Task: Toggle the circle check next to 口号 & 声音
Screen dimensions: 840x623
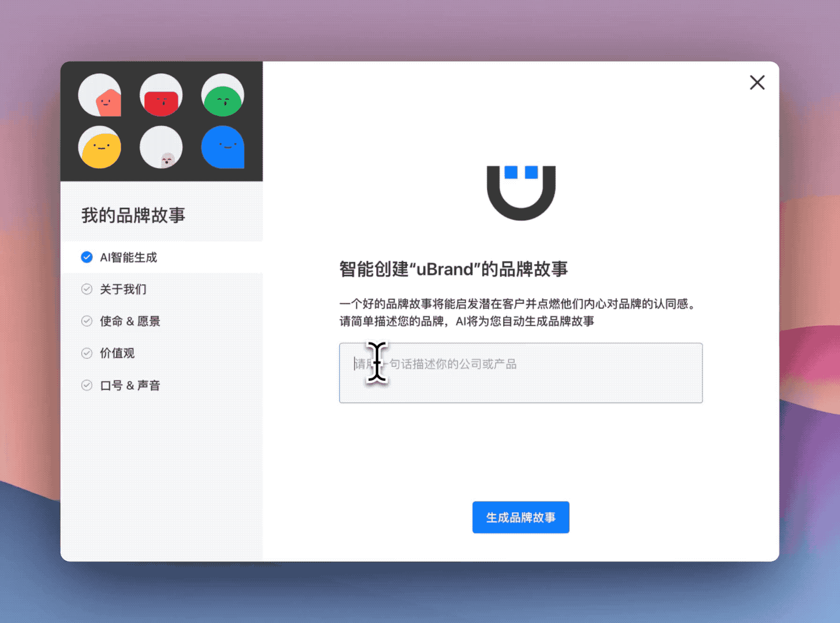Action: coord(87,385)
